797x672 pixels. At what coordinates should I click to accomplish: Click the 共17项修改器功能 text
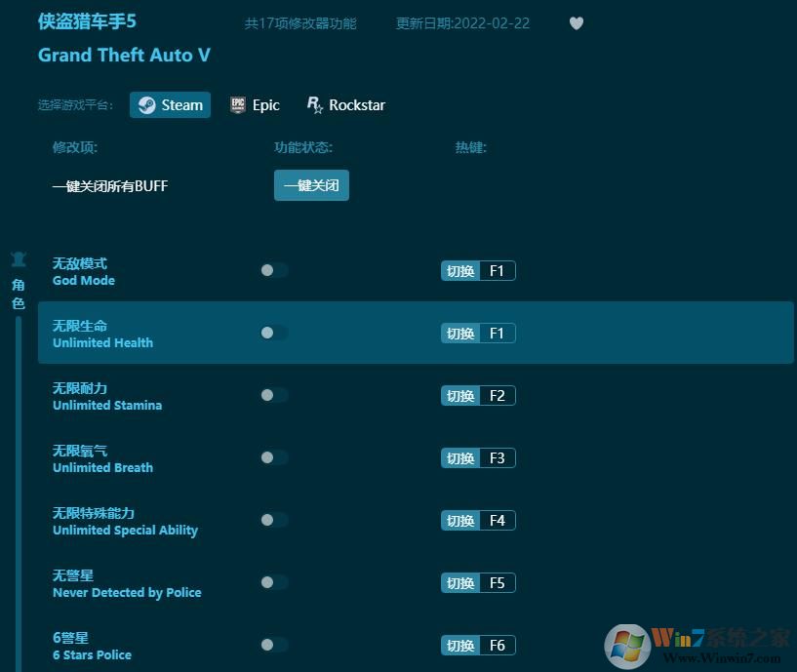[x=300, y=23]
